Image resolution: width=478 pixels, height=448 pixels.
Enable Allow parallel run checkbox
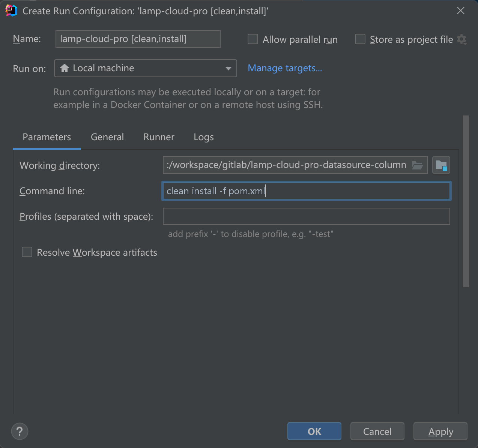(x=253, y=39)
